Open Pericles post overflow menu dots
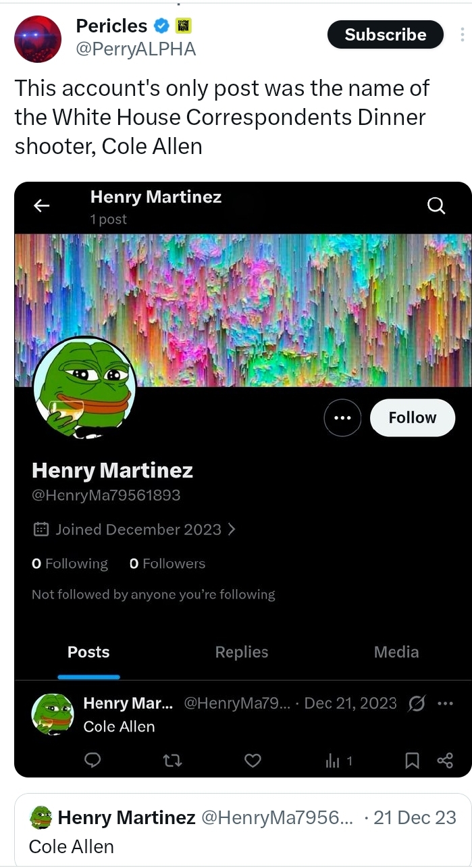The width and height of the screenshot is (472, 868). pyautogui.click(x=463, y=34)
